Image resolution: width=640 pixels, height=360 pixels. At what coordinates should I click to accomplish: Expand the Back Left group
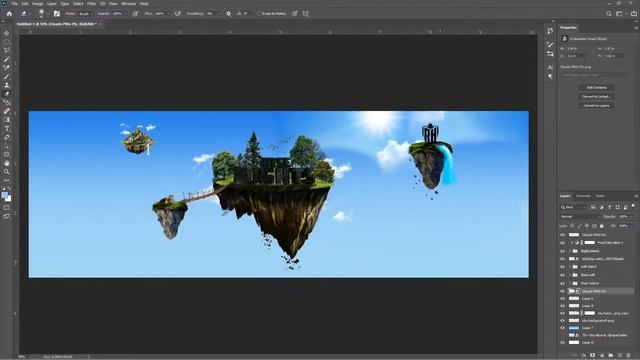pyautogui.click(x=570, y=275)
